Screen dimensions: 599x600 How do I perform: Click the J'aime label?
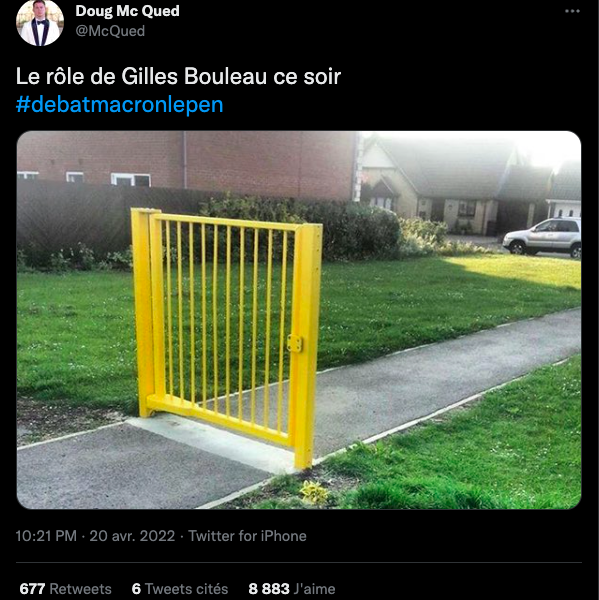(316, 589)
